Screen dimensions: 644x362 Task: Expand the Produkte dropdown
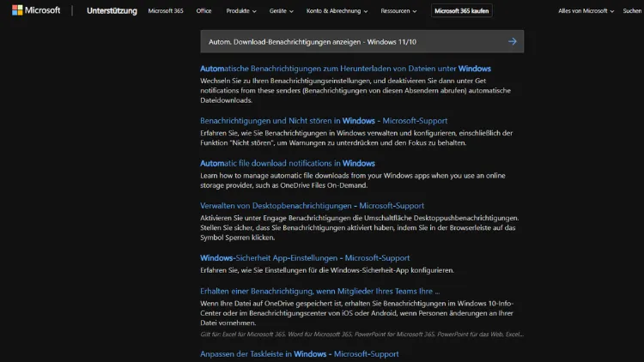[241, 11]
